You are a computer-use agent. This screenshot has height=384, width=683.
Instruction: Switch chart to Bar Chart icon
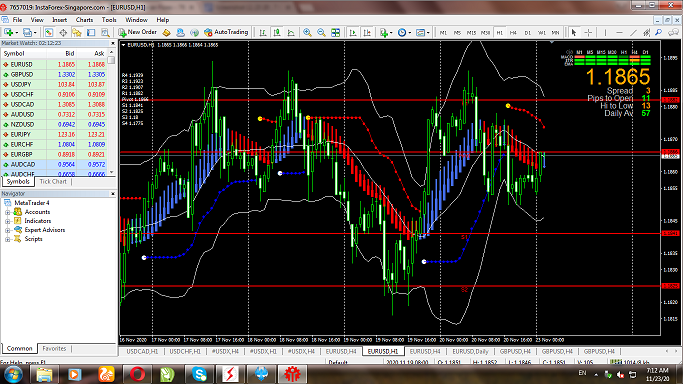point(263,33)
